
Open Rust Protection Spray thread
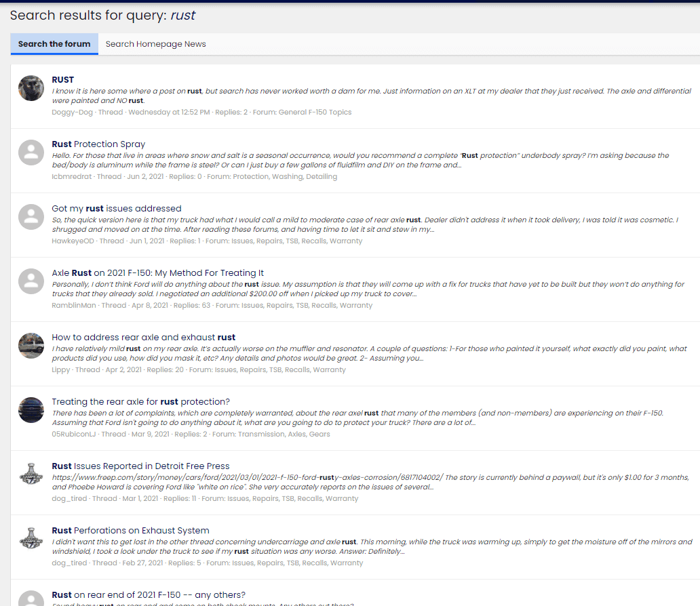pos(98,144)
